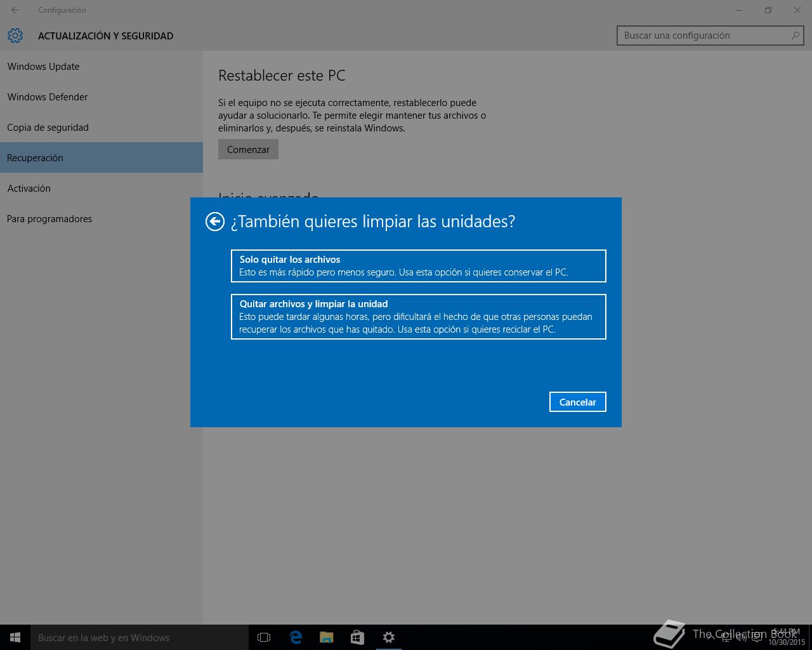Go to Activación settings
The image size is (812, 650).
[101, 189]
